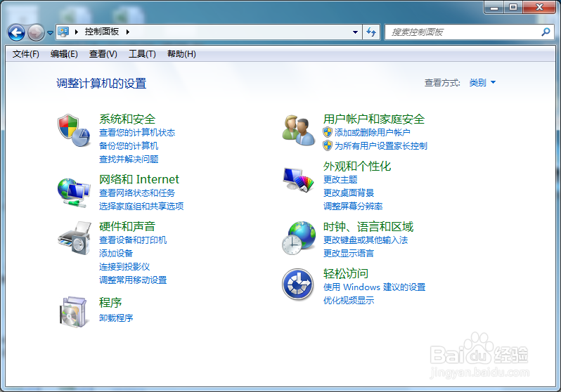The image size is (561, 392).
Task: Open the Network and Internet globe icon
Action: point(74,192)
